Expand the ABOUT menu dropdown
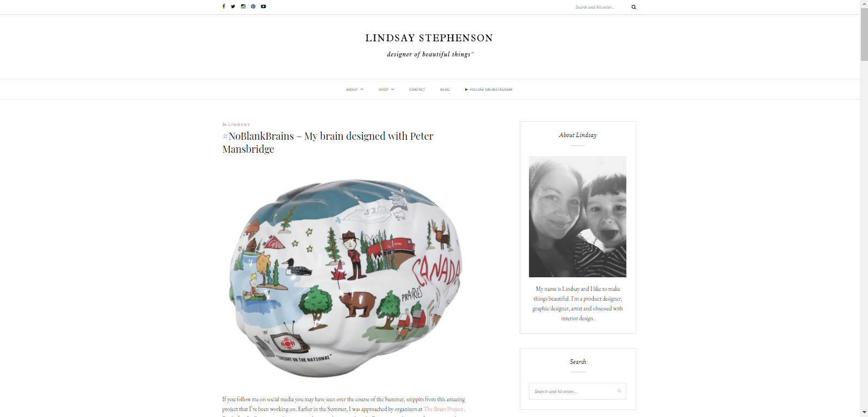This screenshot has width=868, height=417. (x=355, y=90)
